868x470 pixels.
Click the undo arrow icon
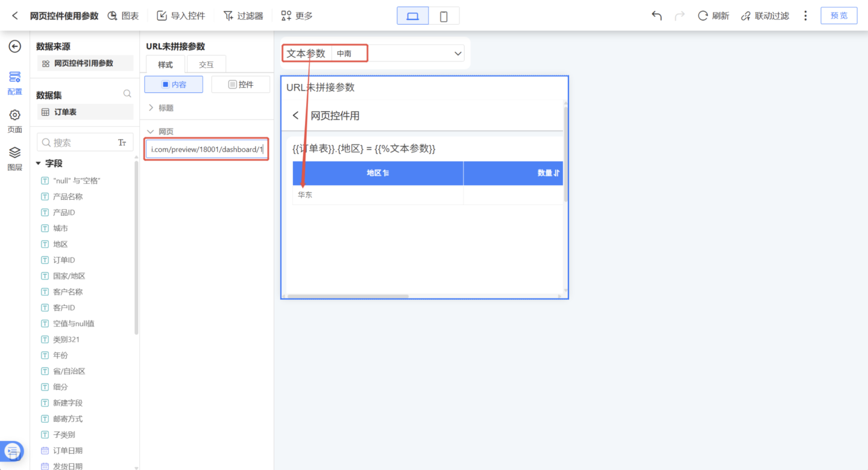(x=656, y=16)
